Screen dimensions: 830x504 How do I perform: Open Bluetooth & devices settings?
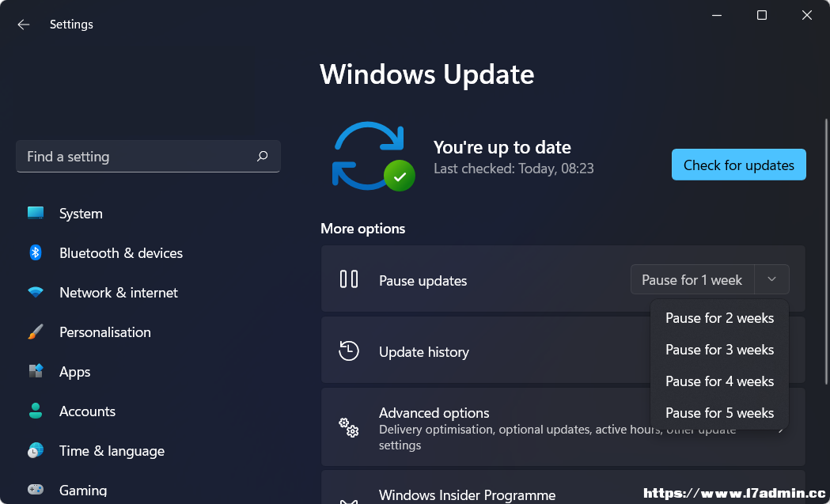tap(121, 253)
